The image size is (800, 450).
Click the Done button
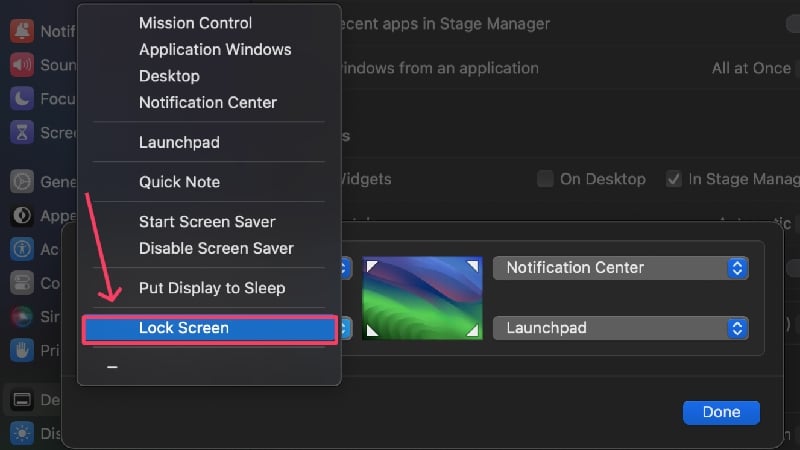[721, 412]
